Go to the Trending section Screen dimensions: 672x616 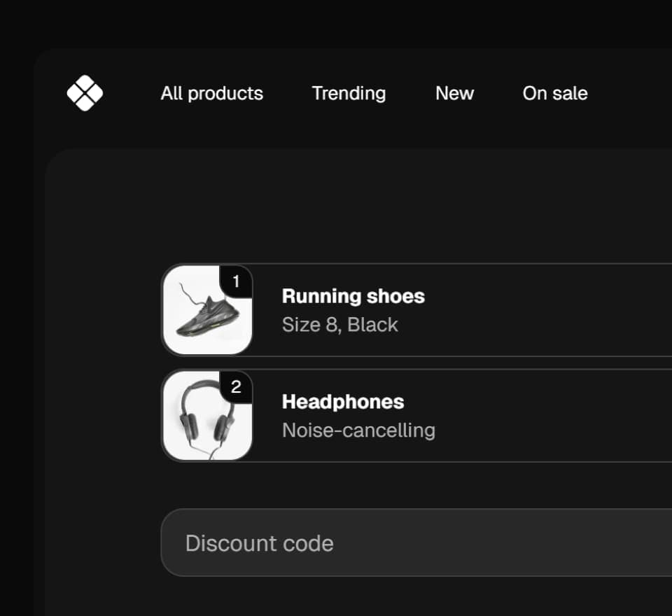pos(349,94)
